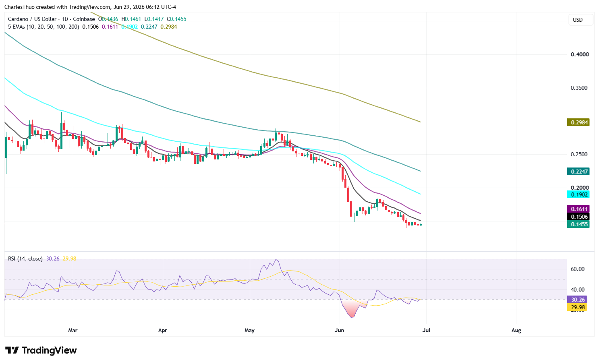Click the Mar label on time axis
Screen dimensions: 599x364
point(73,331)
